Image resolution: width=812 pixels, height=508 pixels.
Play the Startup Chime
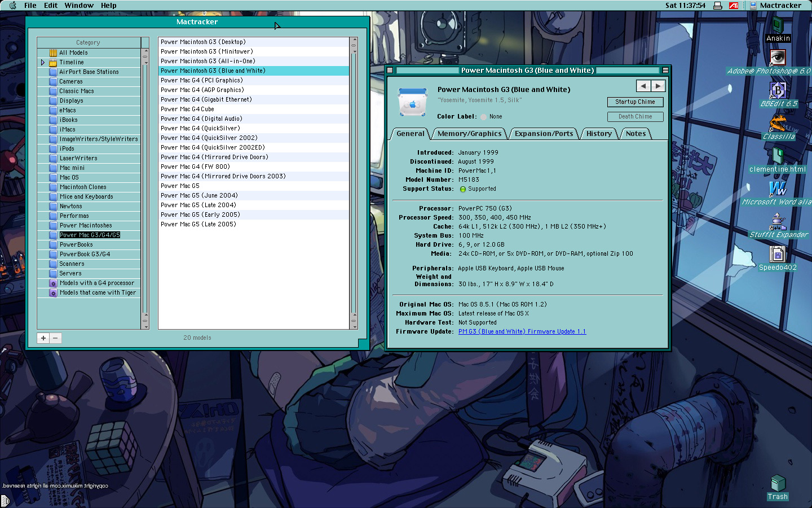click(635, 102)
